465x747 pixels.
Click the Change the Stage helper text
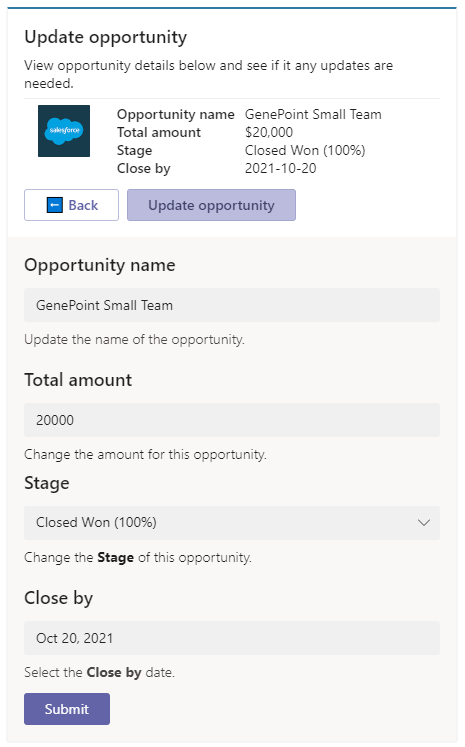[x=138, y=557]
